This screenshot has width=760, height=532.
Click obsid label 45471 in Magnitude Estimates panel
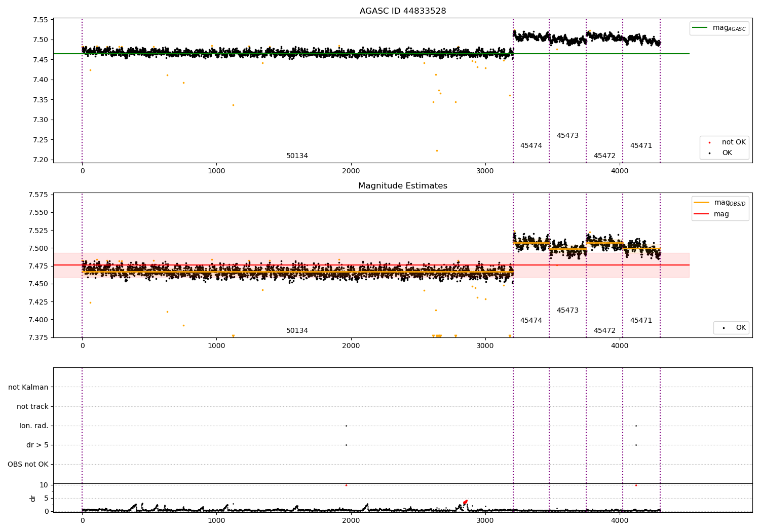[x=641, y=321]
